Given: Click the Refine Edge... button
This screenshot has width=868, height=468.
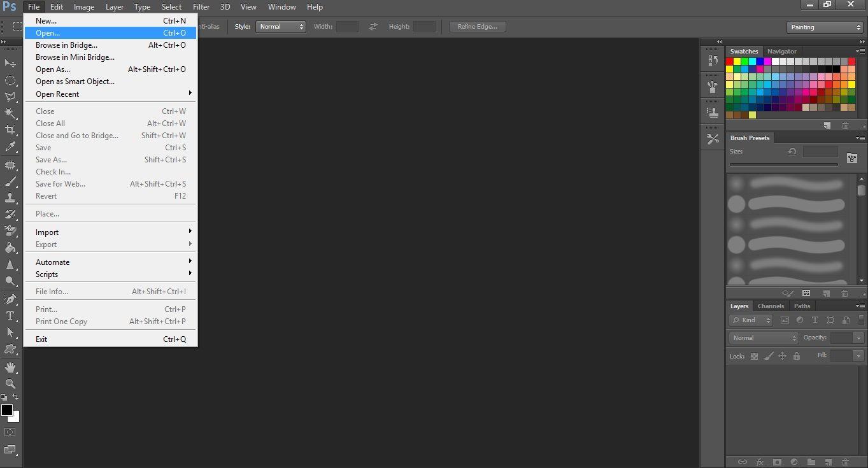Looking at the screenshot, I should [x=478, y=27].
